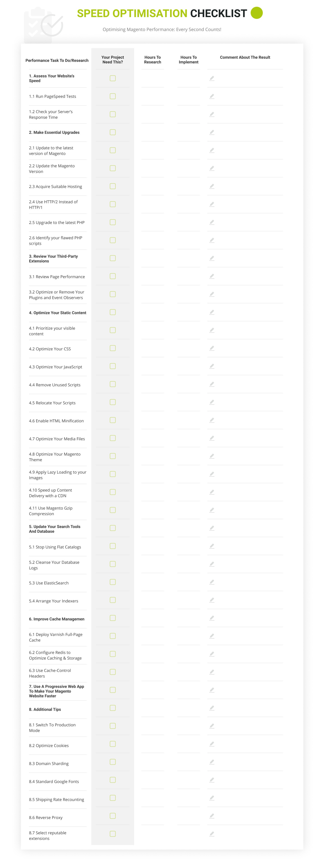
Task: Check the box for Assess Your Website's Speed
Action: click(x=112, y=78)
